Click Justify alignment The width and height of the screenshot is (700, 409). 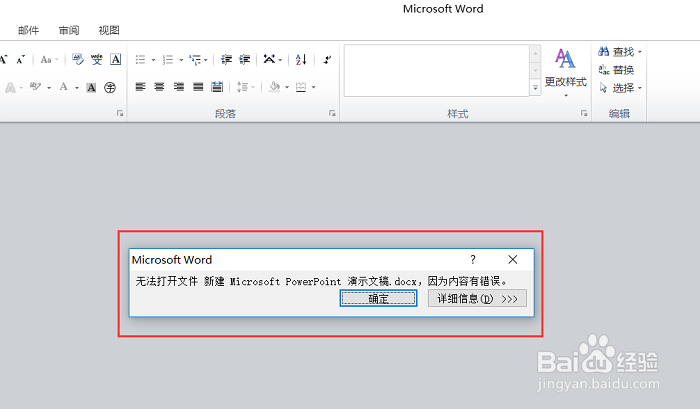coord(198,87)
